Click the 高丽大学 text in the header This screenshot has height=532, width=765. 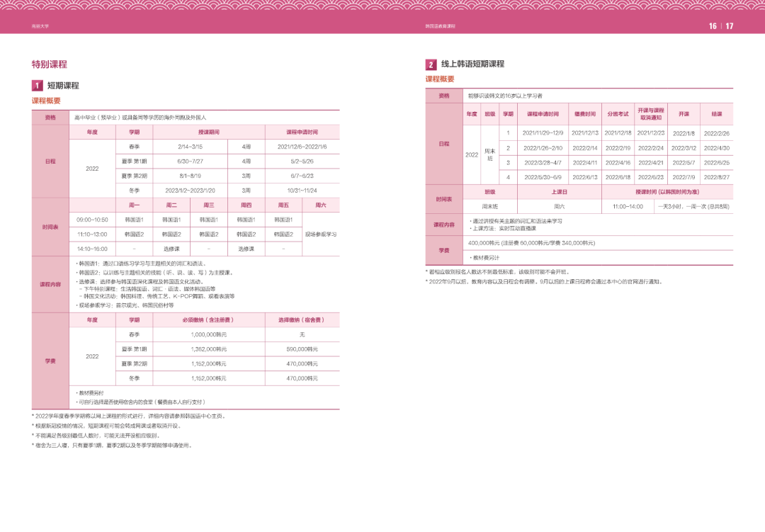40,26
